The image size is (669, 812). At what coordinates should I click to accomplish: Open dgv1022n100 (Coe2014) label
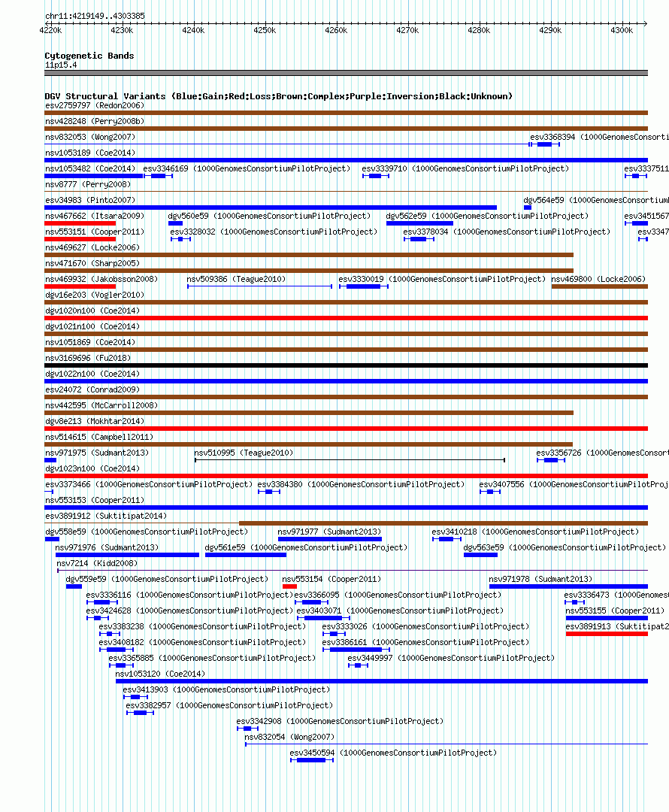click(92, 374)
